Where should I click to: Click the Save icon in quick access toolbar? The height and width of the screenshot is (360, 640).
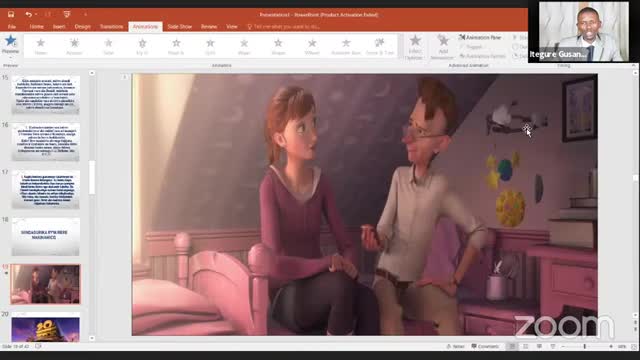point(11,14)
